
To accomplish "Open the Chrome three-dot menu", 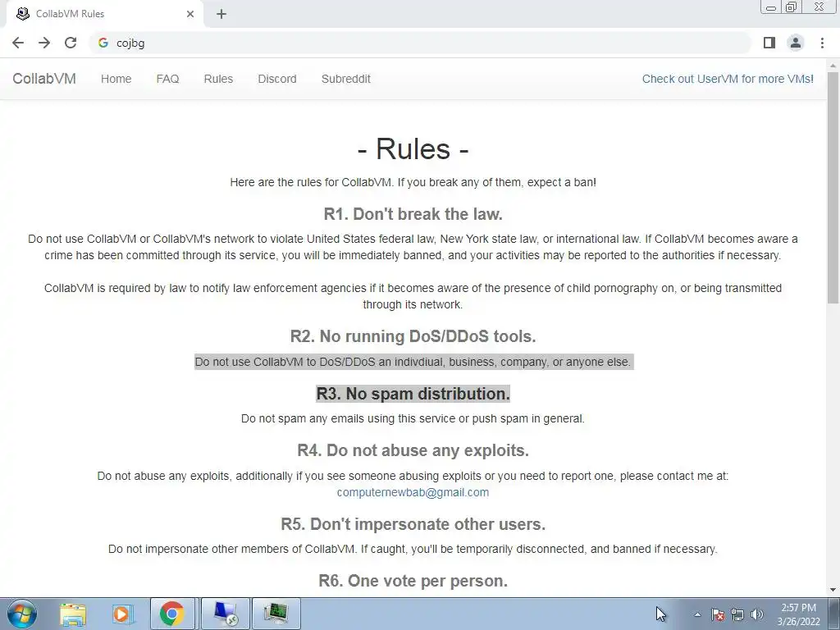I will coord(822,43).
